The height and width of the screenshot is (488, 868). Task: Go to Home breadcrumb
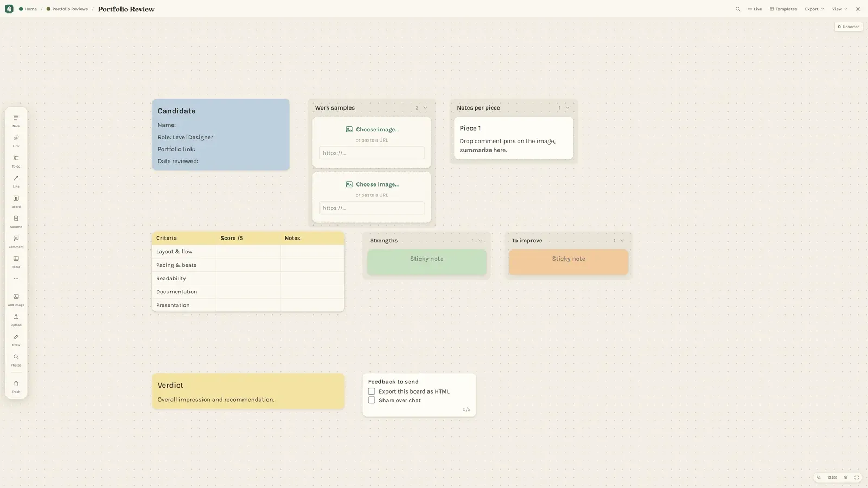click(28, 9)
